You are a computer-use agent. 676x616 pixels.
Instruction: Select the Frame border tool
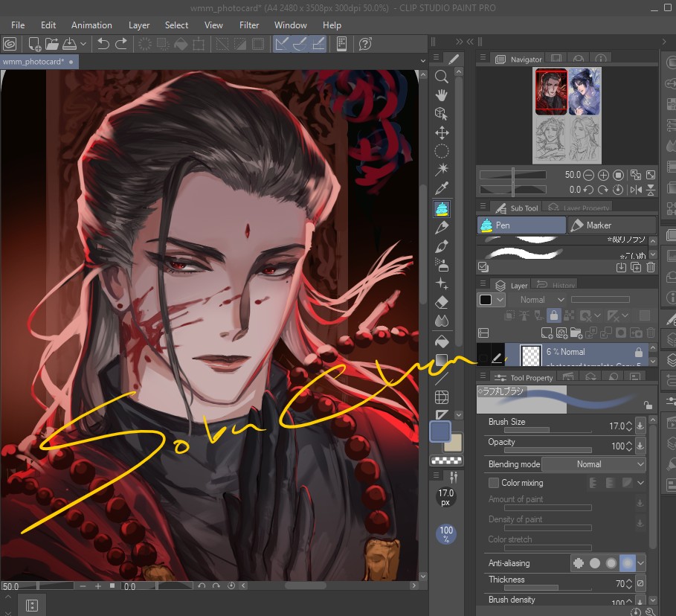(x=442, y=397)
